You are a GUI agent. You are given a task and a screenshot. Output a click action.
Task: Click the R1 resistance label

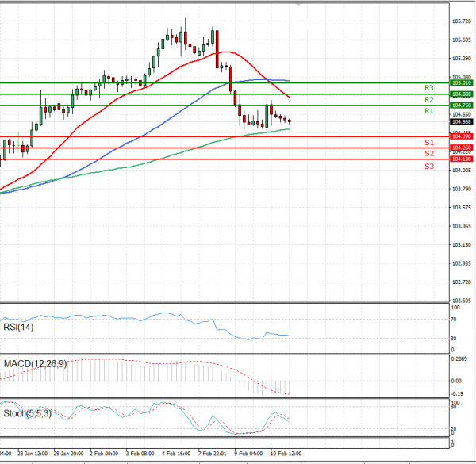[x=428, y=111]
